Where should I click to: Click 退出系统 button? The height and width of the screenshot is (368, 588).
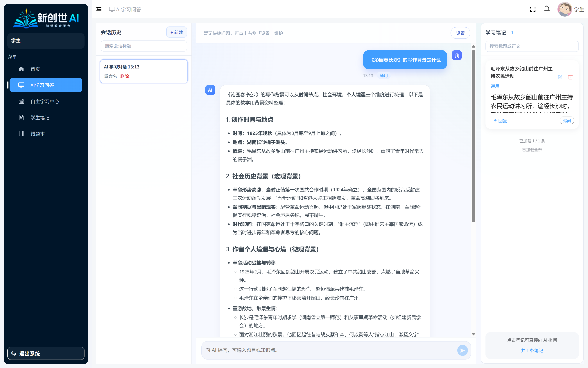coord(46,353)
